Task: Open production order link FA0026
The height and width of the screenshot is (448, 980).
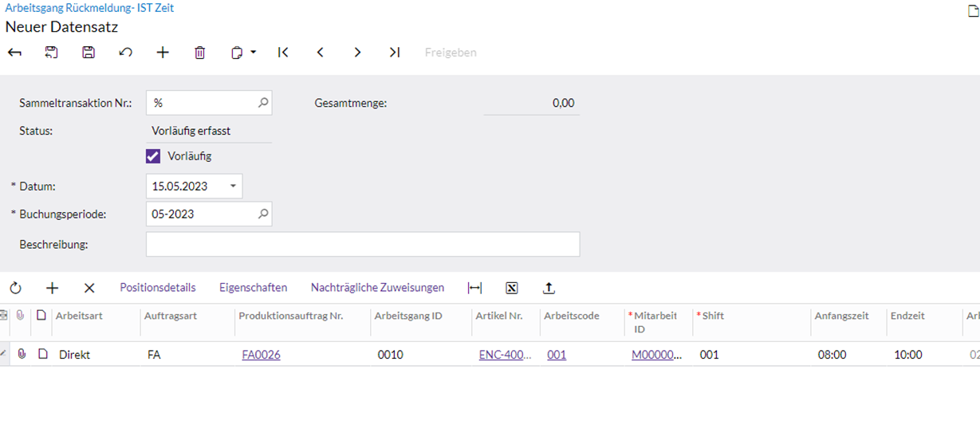Action: (x=261, y=355)
